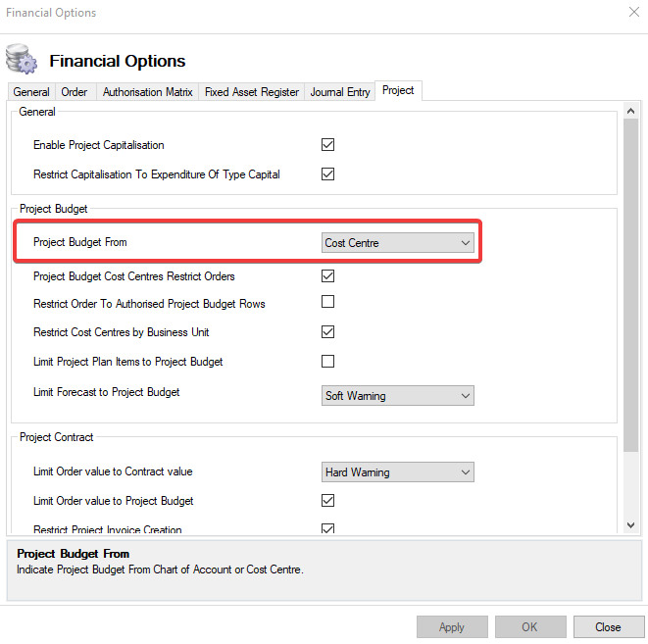Viewport: 648px width, 644px height.
Task: Enable Restrict Order To Authorised Budget Rows
Action: click(x=328, y=302)
